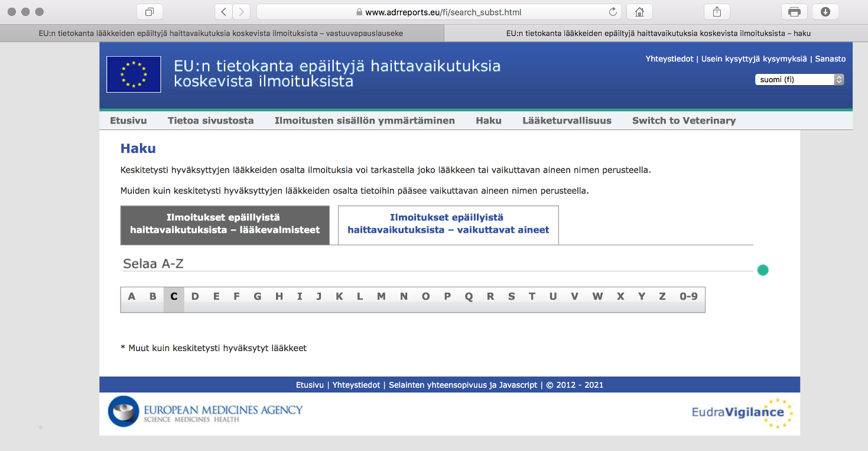Select the 0-9 entry in A-Z list
This screenshot has height=451, width=868.
[688, 297]
